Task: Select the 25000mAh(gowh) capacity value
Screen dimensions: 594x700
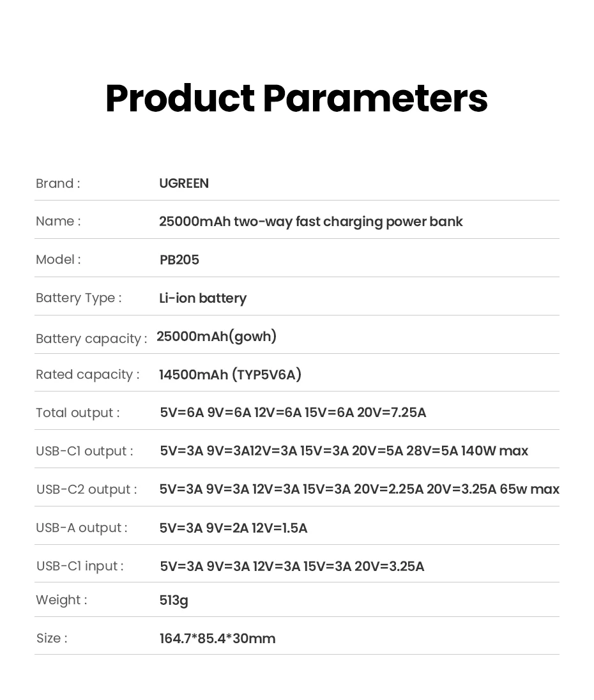Action: pyautogui.click(x=217, y=336)
